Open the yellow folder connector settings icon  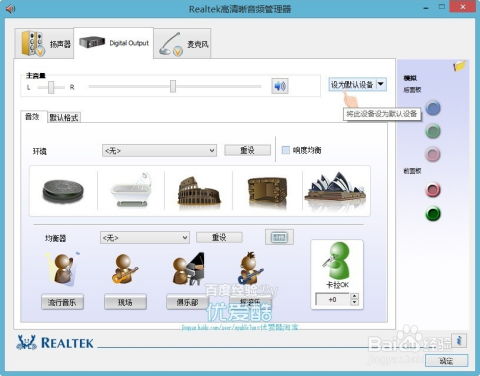tap(460, 66)
